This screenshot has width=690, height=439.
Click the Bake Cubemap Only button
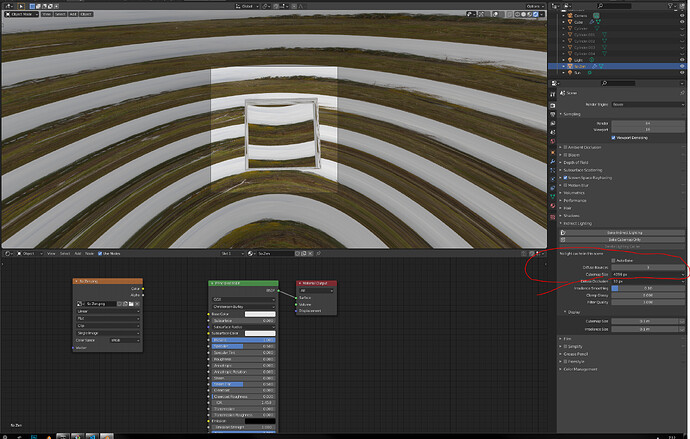pos(624,240)
